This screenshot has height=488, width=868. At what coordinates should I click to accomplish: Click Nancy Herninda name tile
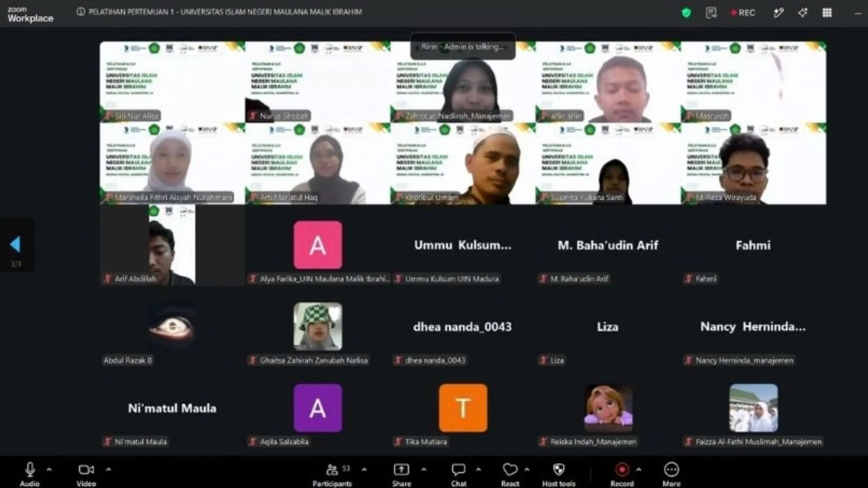(x=753, y=327)
